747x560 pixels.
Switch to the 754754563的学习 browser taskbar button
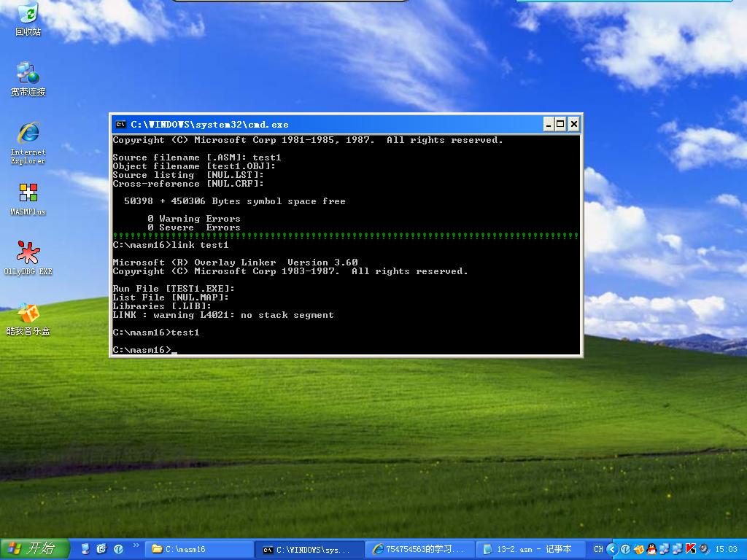pyautogui.click(x=420, y=550)
